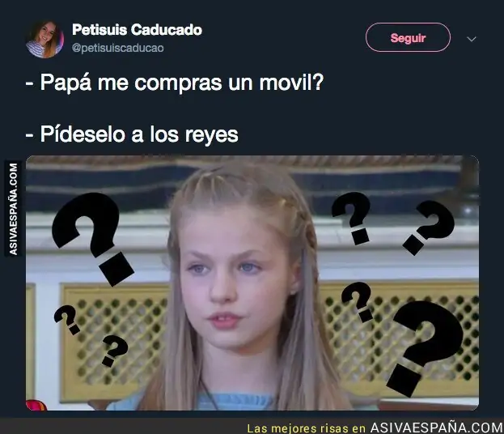Click the red logo in the photo's bottom-left corner

(36, 405)
